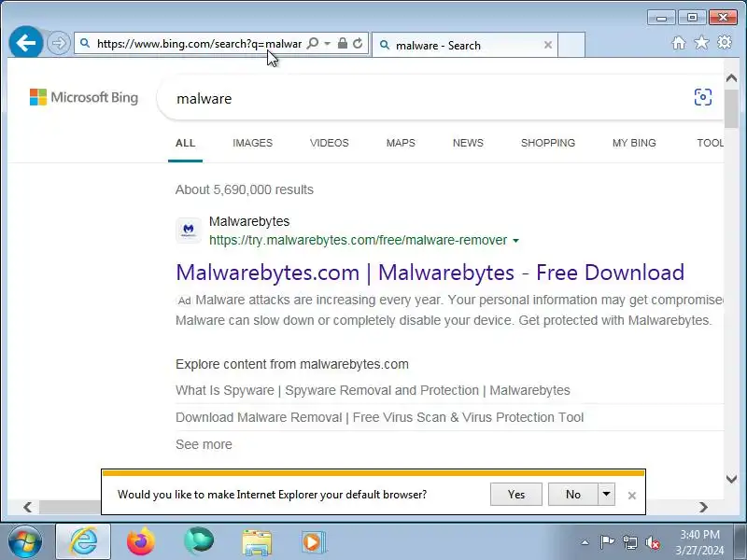Click 'Explore content from malwarebytes.com' text
This screenshot has width=747, height=560.
pyautogui.click(x=292, y=364)
